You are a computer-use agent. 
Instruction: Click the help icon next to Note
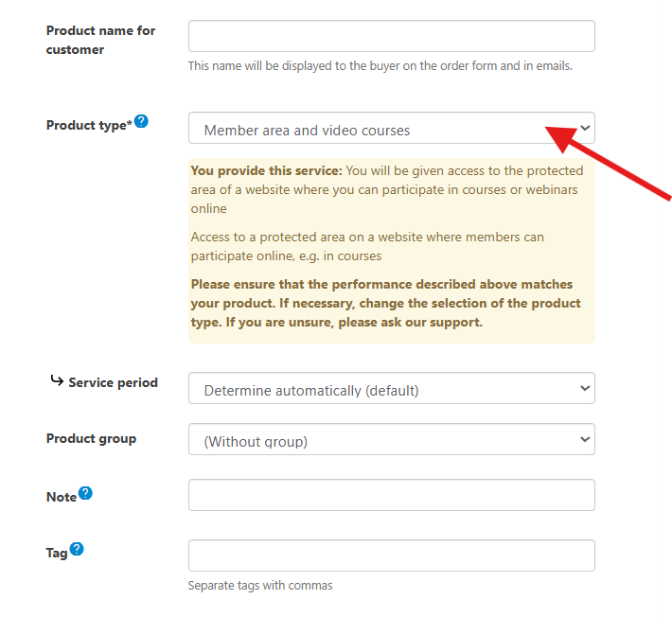click(85, 493)
